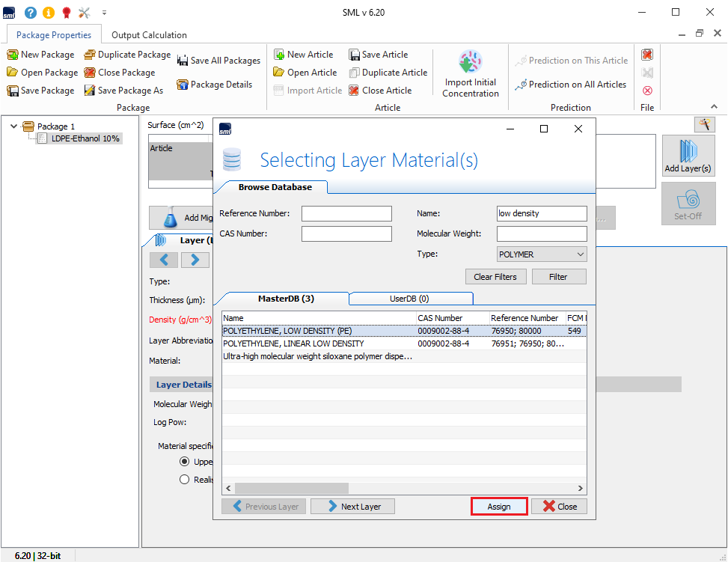This screenshot has height=562, width=728.
Task: Select the second material specification radio button
Action: click(184, 480)
